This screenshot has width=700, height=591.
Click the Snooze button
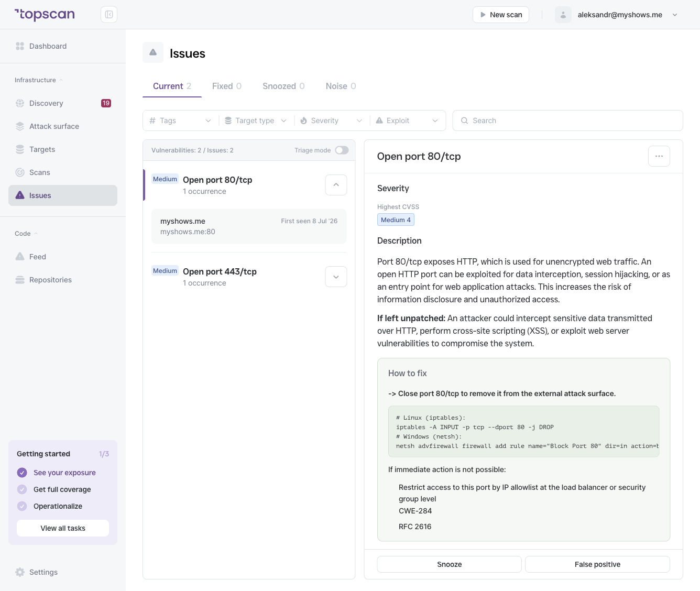pos(450,564)
